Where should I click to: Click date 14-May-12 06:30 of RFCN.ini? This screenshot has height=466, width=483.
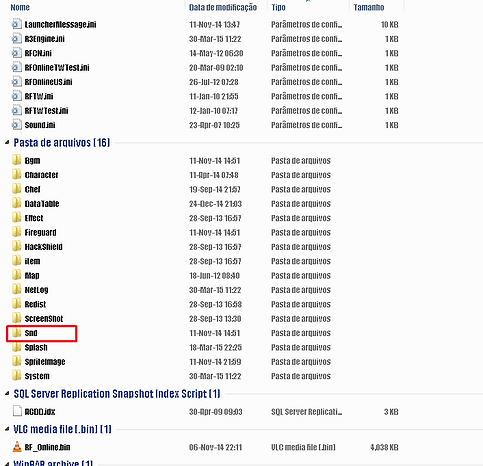point(216,53)
